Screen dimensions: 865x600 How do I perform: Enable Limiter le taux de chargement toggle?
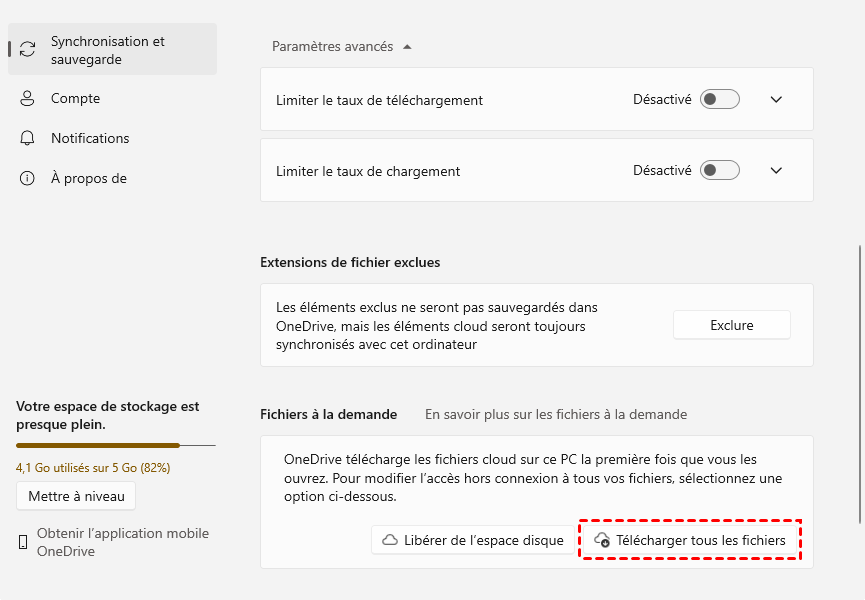[719, 170]
